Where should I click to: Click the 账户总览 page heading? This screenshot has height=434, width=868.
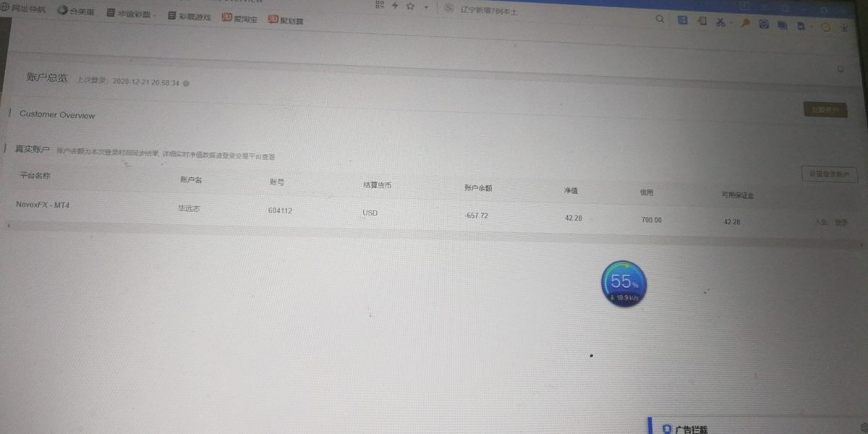47,77
